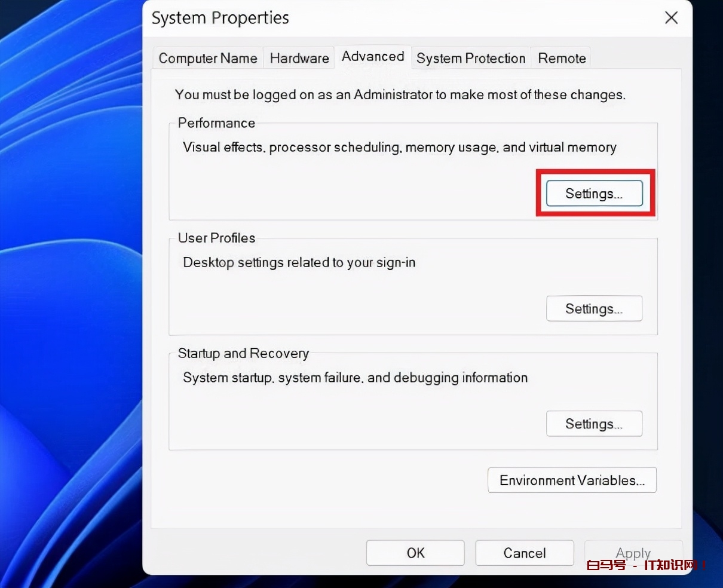Screen dimensions: 723x588
Task: Click the system startup description text
Action: pos(355,378)
